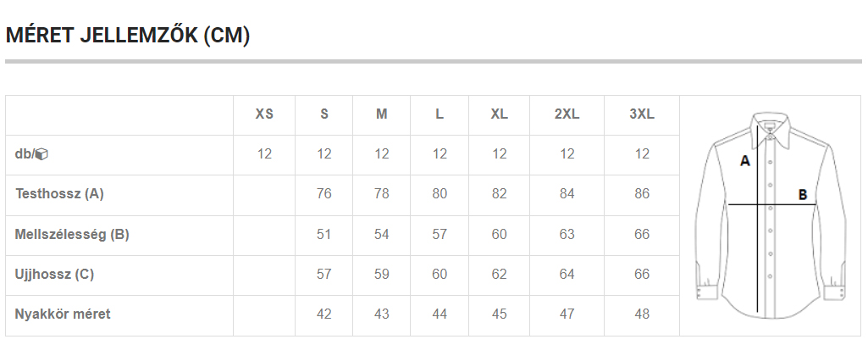868x356 pixels.
Task: Click the Mellszélesség (B) row label
Action: pyautogui.click(x=72, y=234)
